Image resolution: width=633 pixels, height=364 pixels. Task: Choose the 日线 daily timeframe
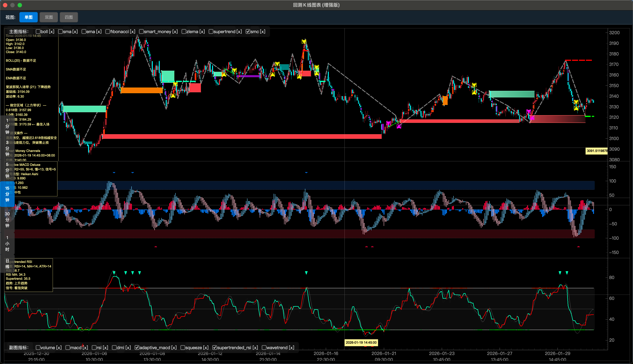[7, 264]
